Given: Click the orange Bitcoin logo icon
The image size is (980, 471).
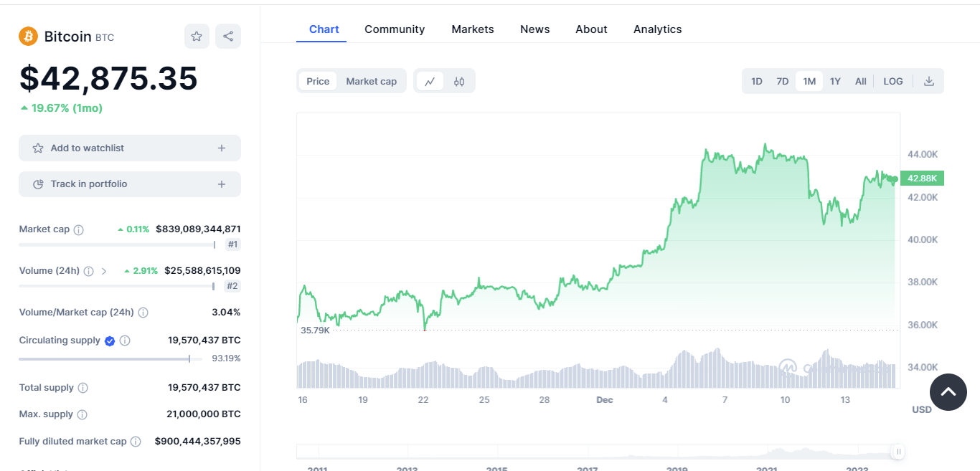Looking at the screenshot, I should 29,36.
